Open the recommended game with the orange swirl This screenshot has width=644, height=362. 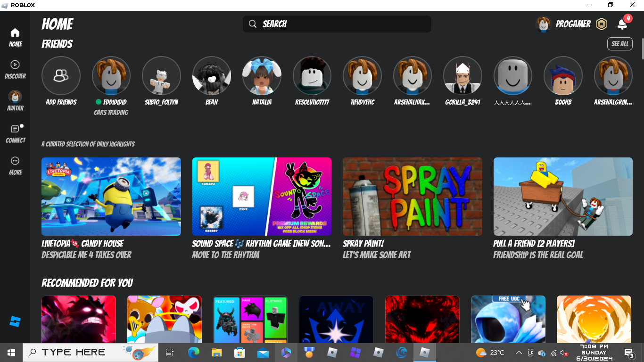click(x=594, y=320)
